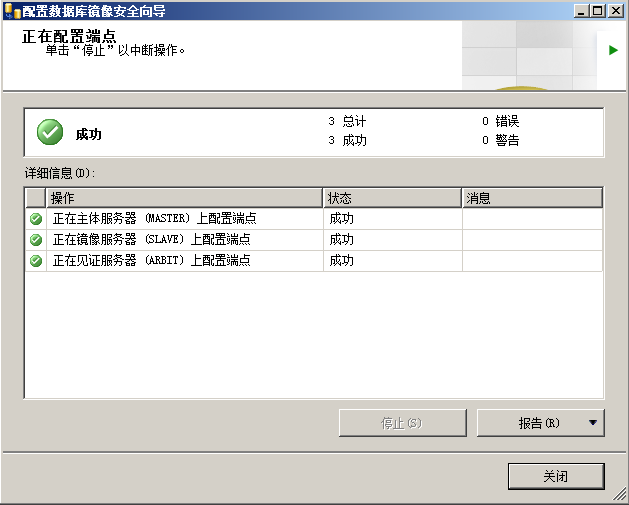
Task: Select row 正在见证服务器 (ARBIT) 上配置端点
Action: coord(314,261)
